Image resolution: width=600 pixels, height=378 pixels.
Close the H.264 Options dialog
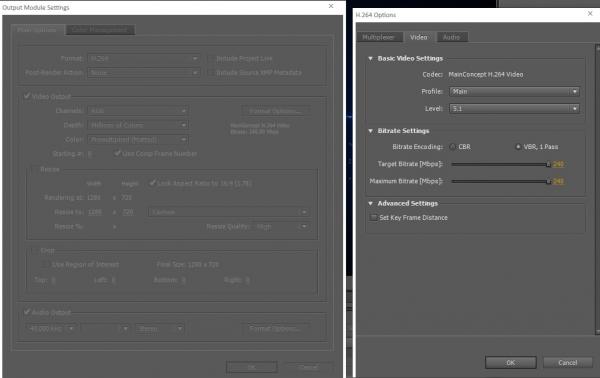click(590, 13)
